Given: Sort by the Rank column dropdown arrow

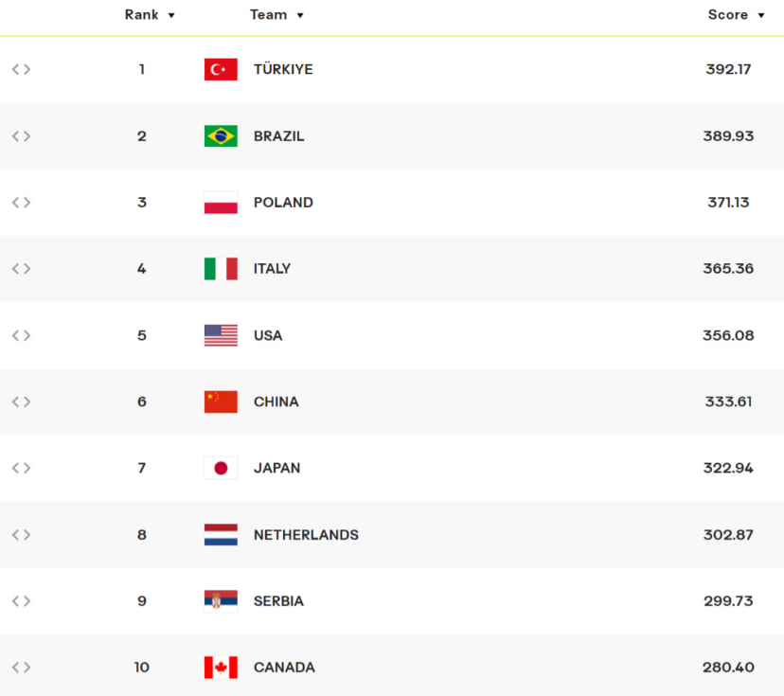Looking at the screenshot, I should click(x=171, y=15).
